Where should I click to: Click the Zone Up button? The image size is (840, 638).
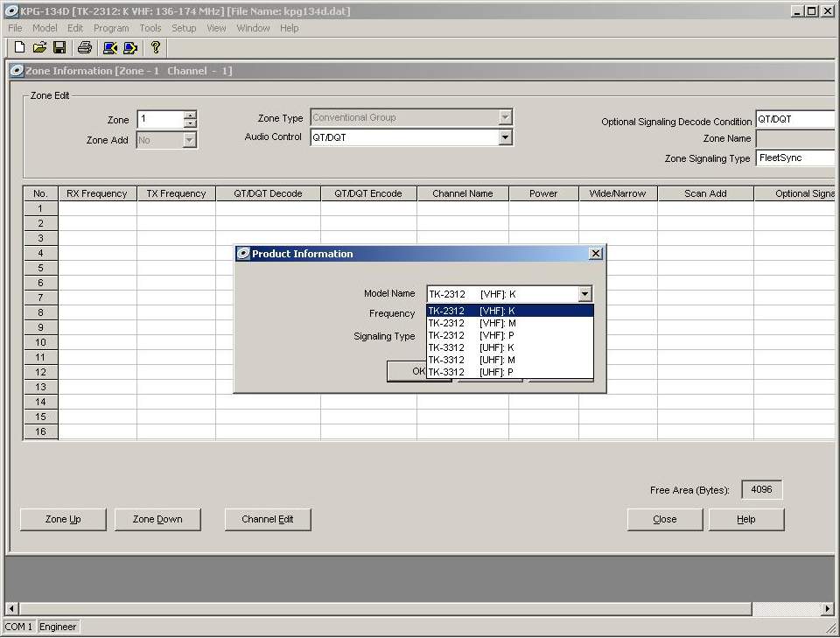63,519
